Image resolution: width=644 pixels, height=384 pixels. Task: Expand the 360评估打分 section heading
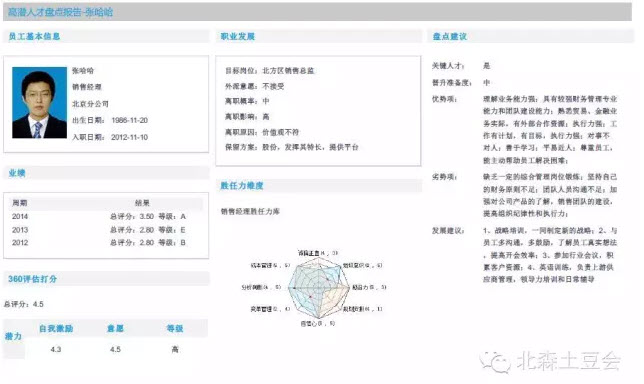(32, 279)
